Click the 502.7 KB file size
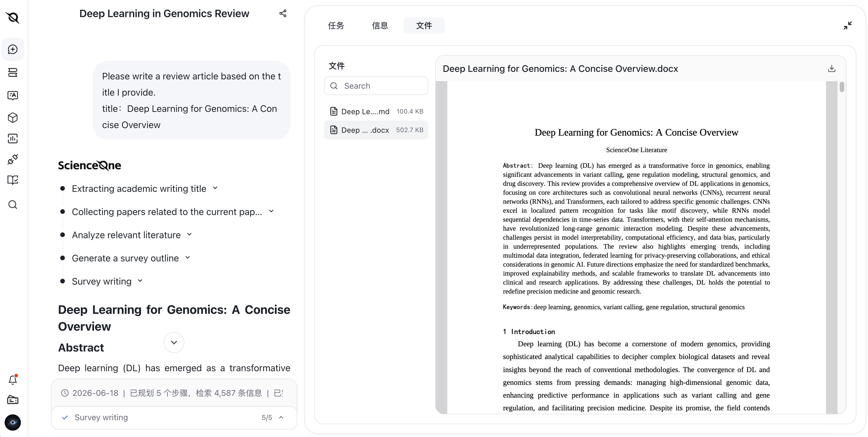Screen dimensions: 868x437 click(x=410, y=130)
